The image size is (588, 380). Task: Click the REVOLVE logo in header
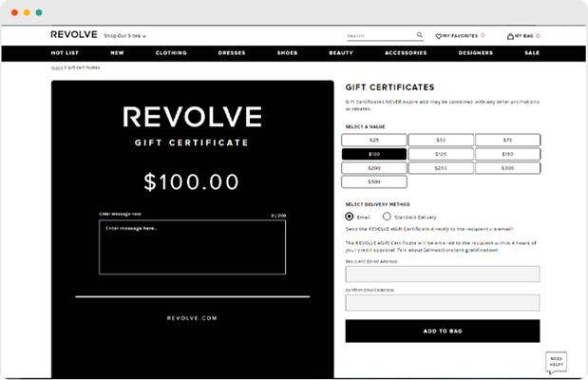click(74, 34)
